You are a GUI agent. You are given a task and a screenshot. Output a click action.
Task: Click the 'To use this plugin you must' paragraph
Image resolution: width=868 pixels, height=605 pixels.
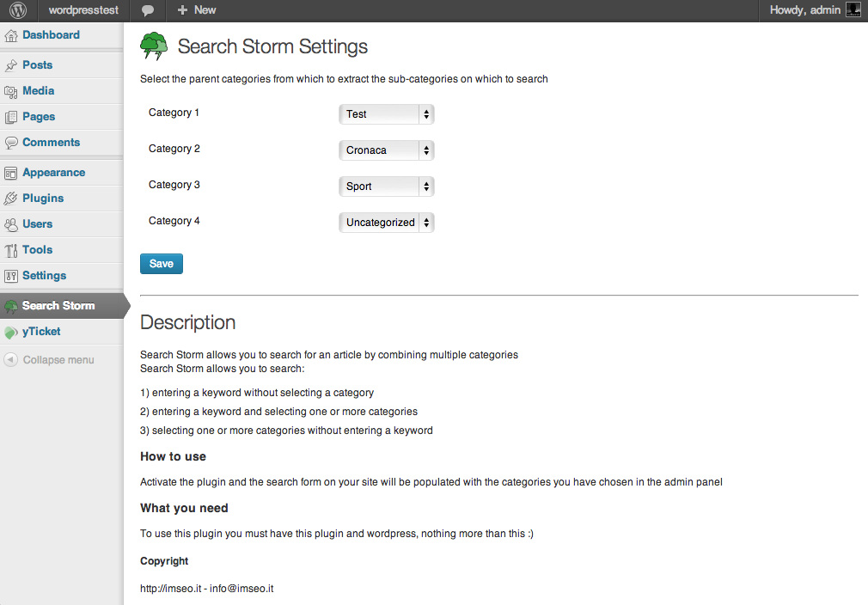point(337,534)
